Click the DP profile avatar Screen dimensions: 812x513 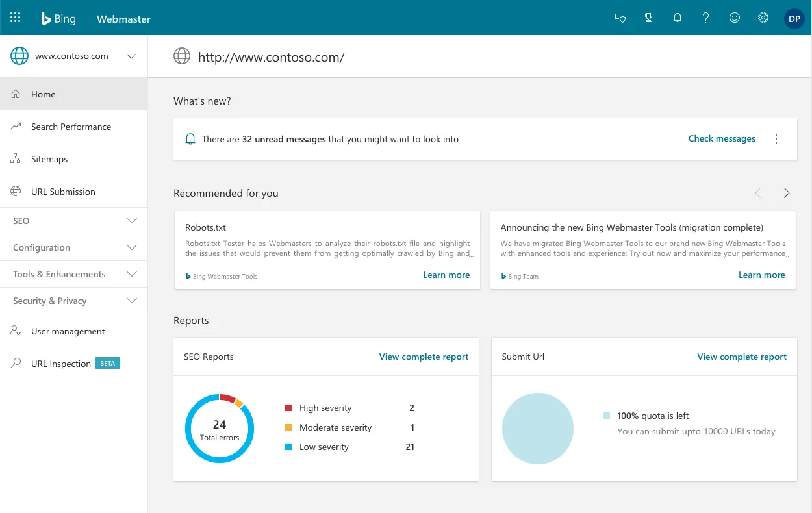794,19
